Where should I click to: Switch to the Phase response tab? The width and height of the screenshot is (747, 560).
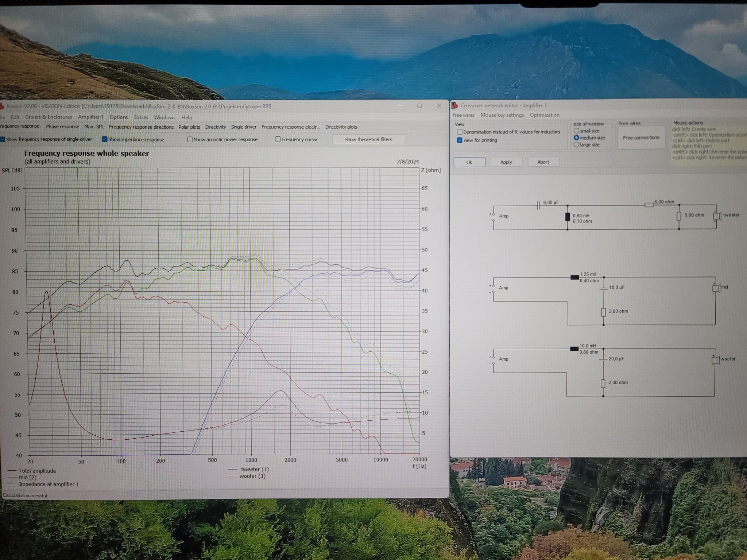point(62,127)
